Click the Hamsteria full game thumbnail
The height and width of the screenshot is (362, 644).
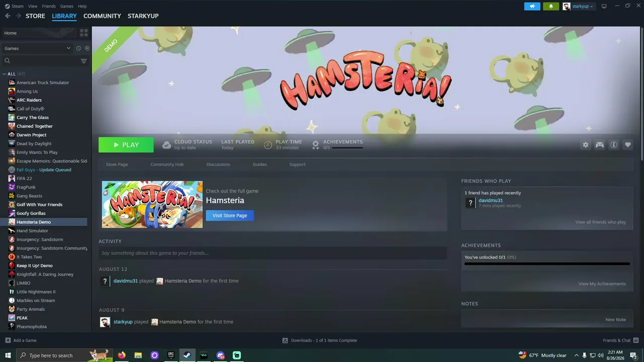152,205
